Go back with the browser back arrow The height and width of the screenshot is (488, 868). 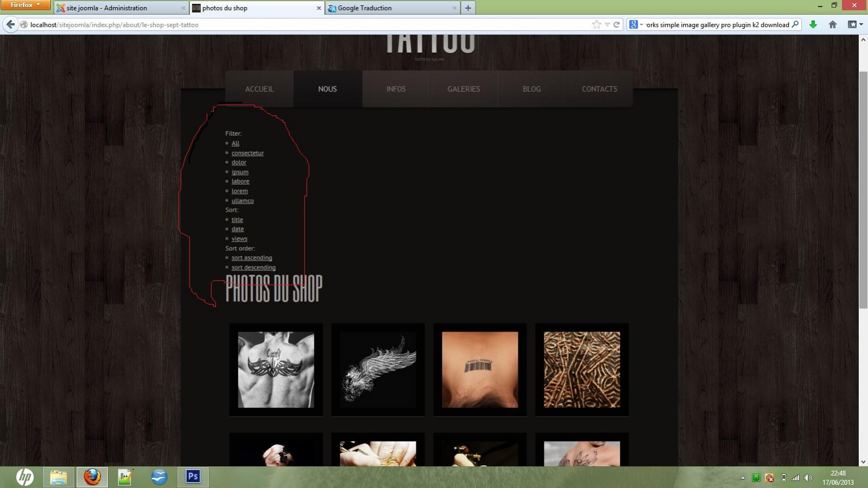pos(10,24)
